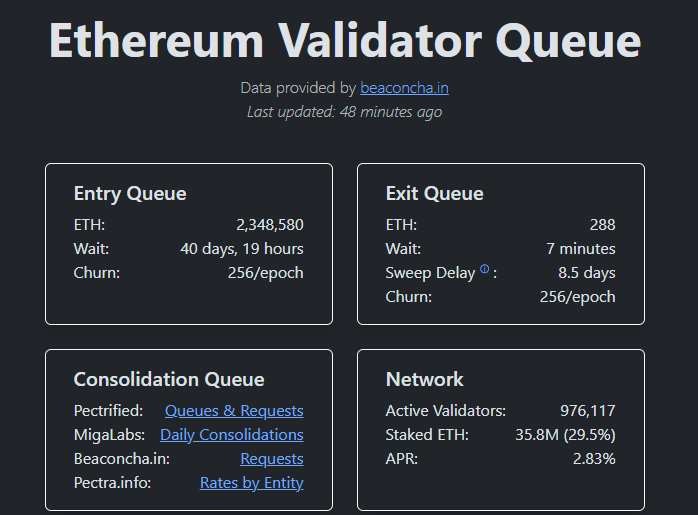Click the 8.5 days Sweep Delay value
This screenshot has height=515, width=698.
click(586, 273)
